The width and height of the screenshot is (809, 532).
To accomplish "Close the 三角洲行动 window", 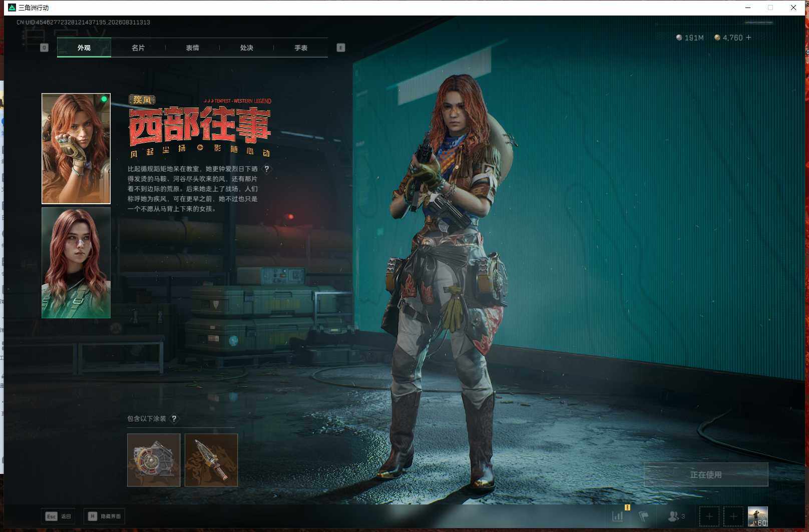I will pos(793,8).
